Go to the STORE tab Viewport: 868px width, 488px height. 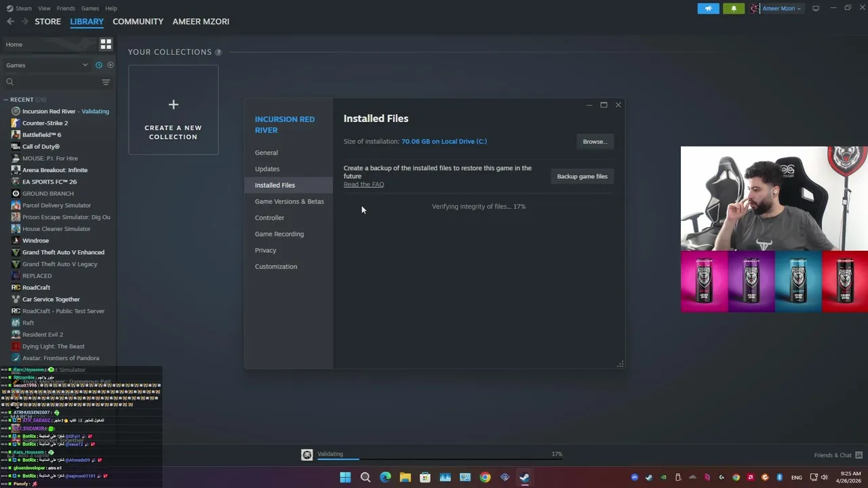point(47,22)
